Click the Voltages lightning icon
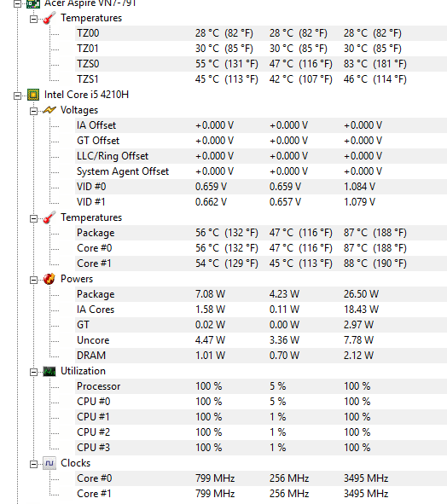Viewport: 447px width, 504px height. [49, 110]
